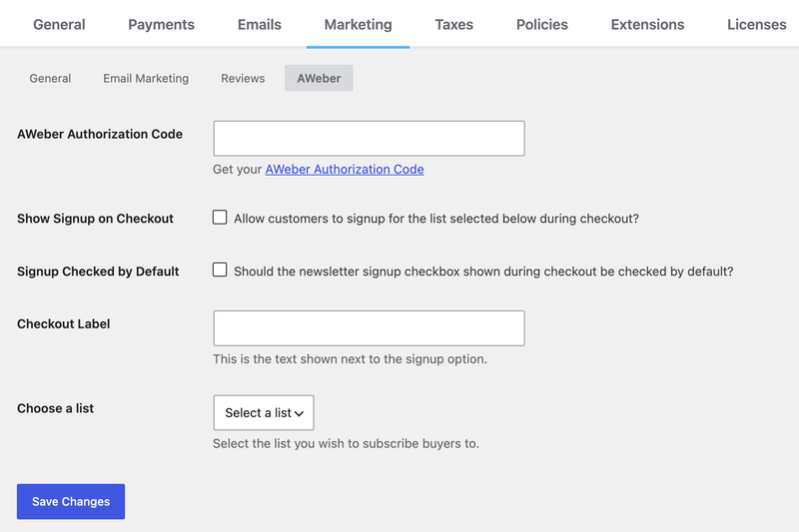
Task: Click 'This is the text shown' help text
Action: coord(351,359)
